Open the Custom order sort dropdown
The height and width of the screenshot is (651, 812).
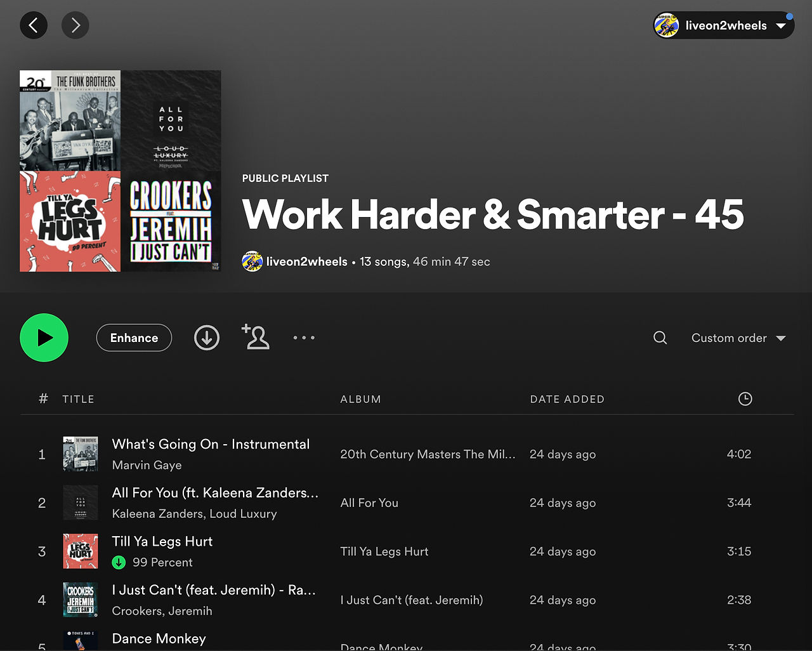coord(738,338)
